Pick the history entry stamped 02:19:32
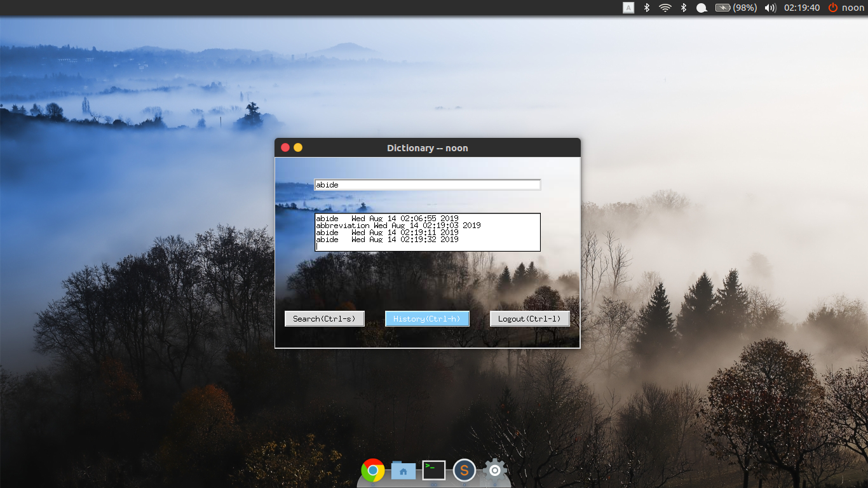This screenshot has height=488, width=868. (387, 240)
